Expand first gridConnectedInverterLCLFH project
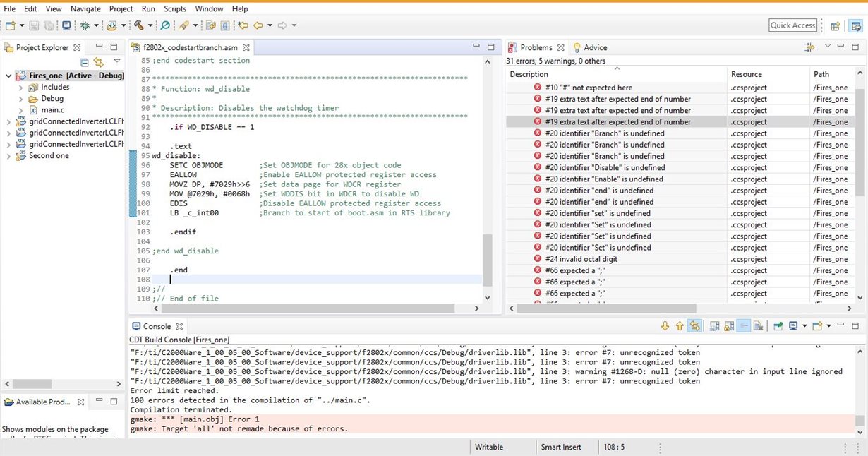The image size is (868, 456). coord(8,122)
